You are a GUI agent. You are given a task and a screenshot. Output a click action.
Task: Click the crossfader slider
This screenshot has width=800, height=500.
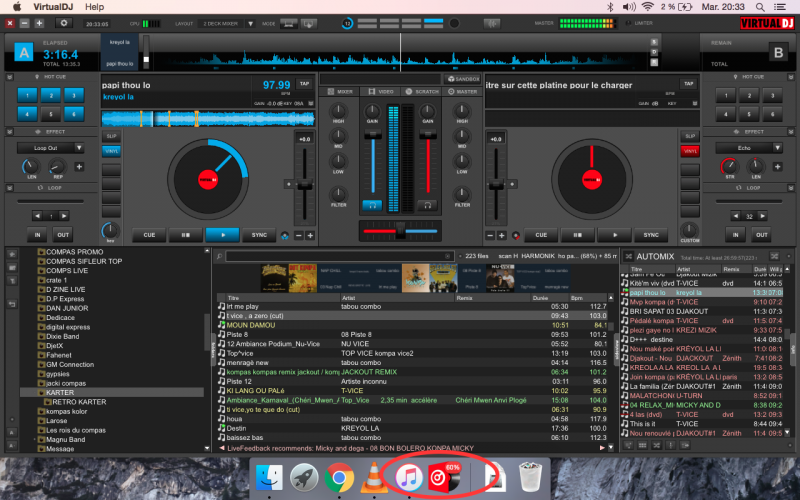coord(401,231)
